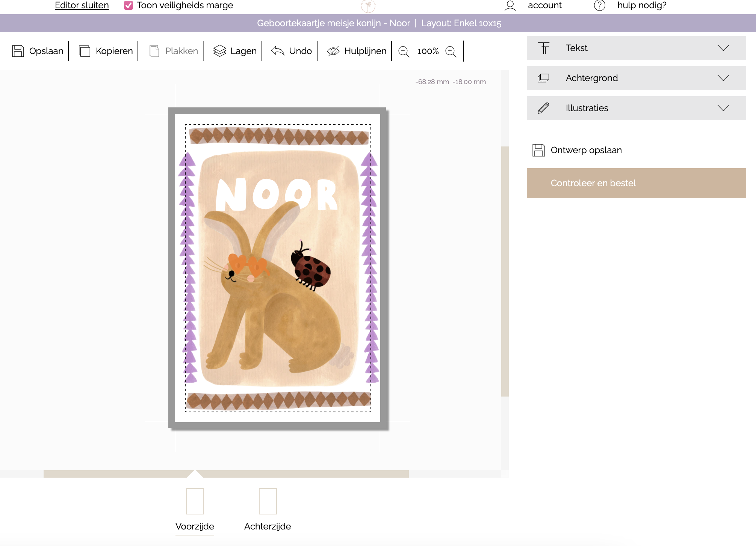Click the zoom in magnifier icon
Image resolution: width=756 pixels, height=546 pixels.
(451, 51)
